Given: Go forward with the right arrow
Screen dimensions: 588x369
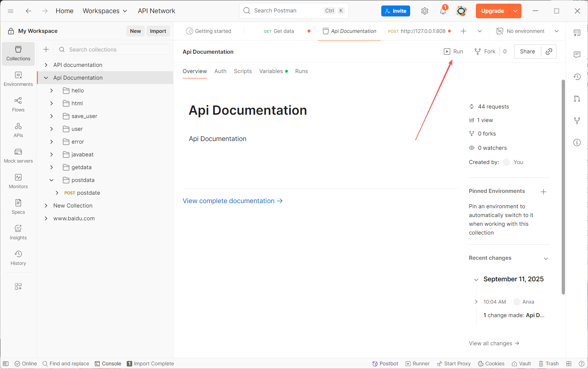Looking at the screenshot, I should (x=45, y=11).
